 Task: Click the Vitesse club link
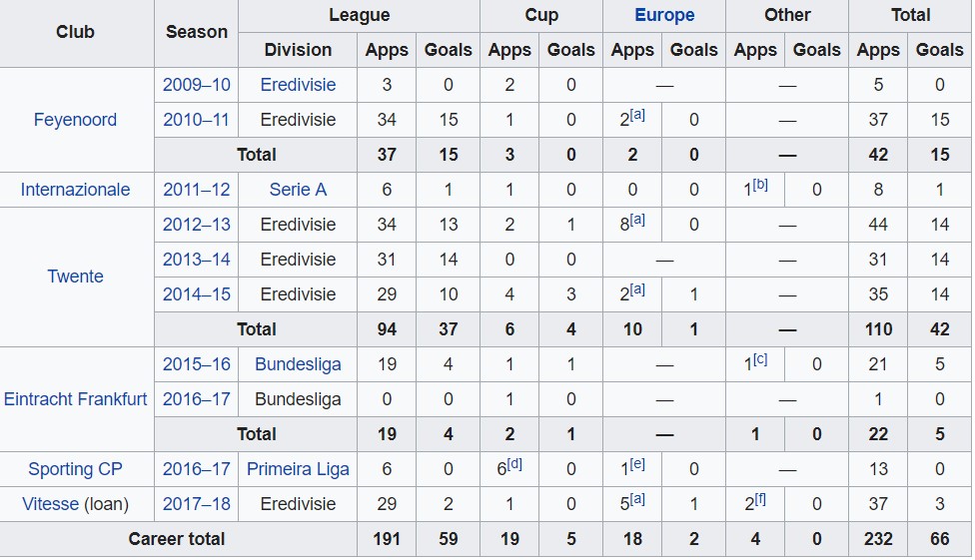[x=50, y=504]
